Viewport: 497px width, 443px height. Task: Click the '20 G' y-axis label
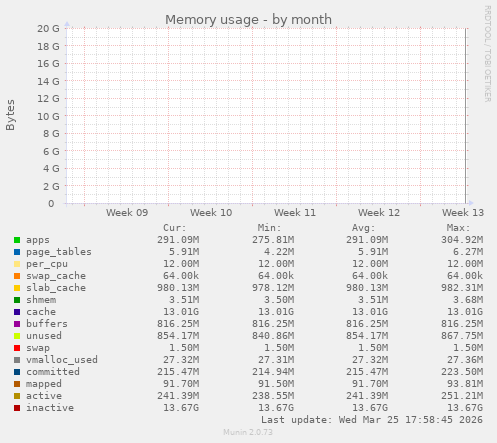tap(48, 29)
